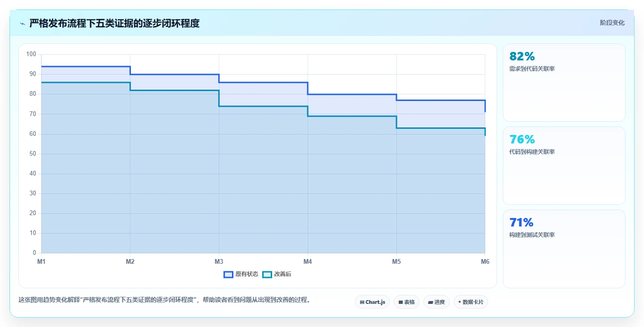Open the 76% 代码到构建关联率 card
Image resolution: width=644 pixels, height=327 pixels.
(564, 166)
